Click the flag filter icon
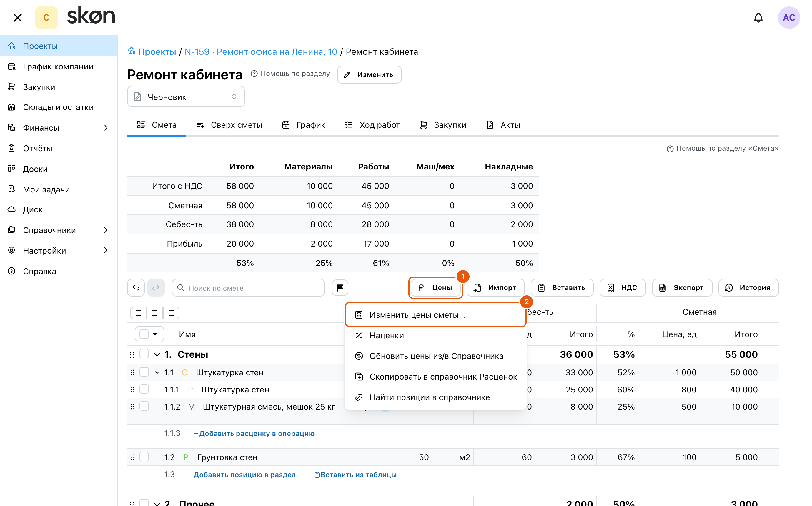The image size is (812, 506). [340, 287]
